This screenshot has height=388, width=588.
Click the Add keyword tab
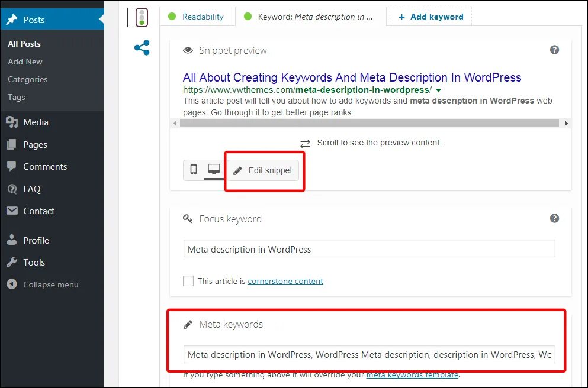click(x=430, y=17)
